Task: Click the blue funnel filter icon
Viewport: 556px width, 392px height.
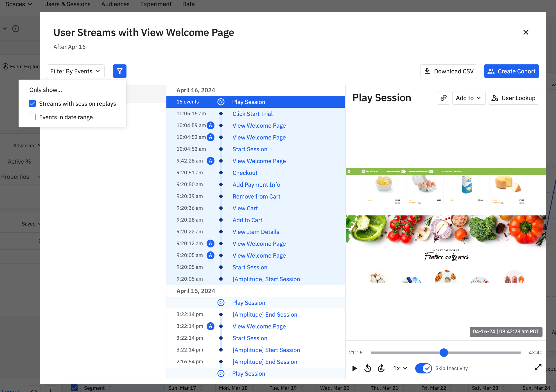Action: pos(120,71)
